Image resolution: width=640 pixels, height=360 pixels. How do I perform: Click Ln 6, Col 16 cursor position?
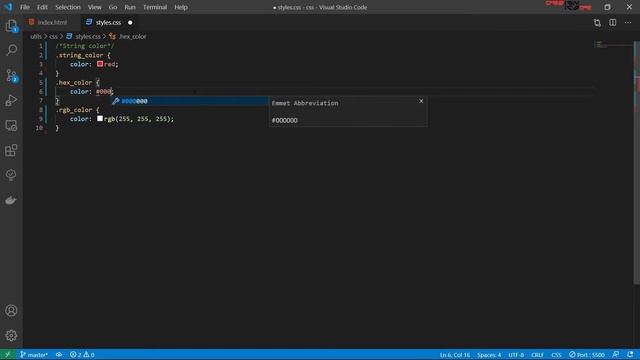pyautogui.click(x=455, y=355)
